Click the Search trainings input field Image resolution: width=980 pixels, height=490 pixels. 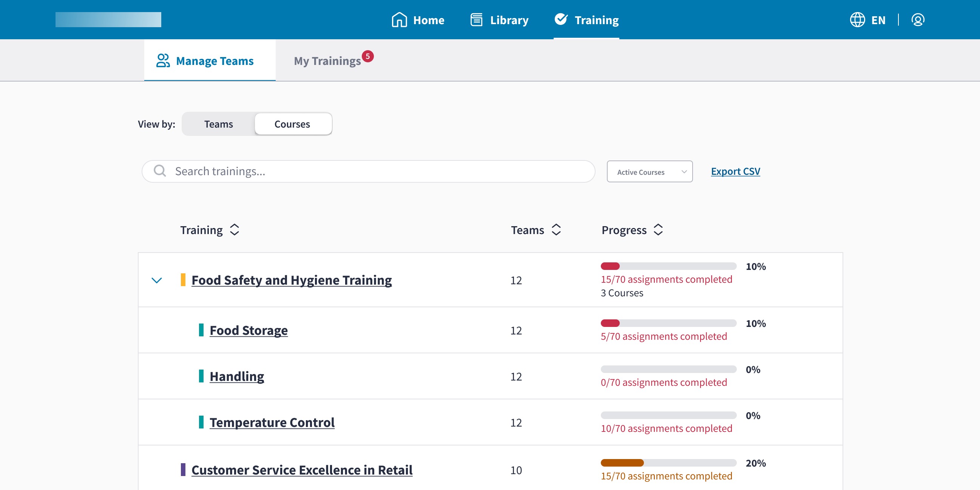click(380, 171)
